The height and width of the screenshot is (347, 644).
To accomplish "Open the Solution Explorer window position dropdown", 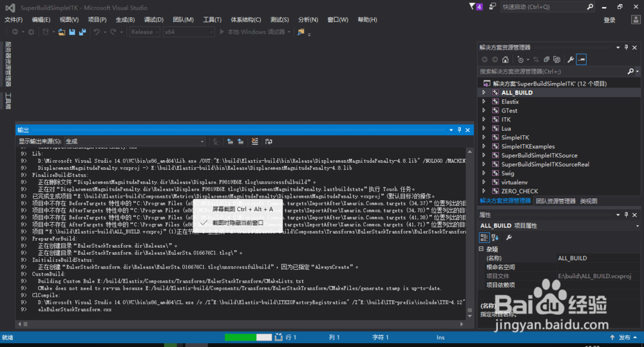I will pos(618,48).
